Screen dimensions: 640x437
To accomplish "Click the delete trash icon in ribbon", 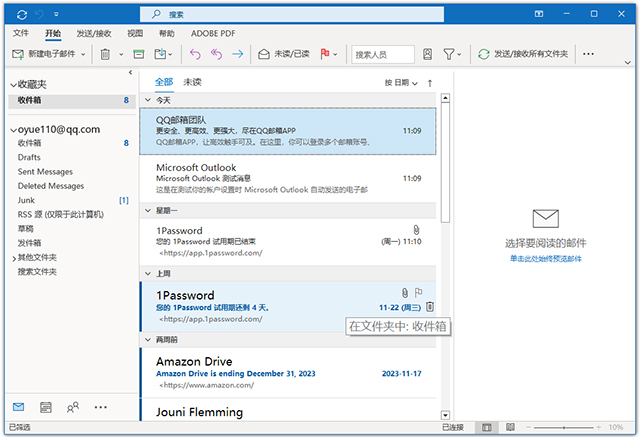I will [105, 54].
